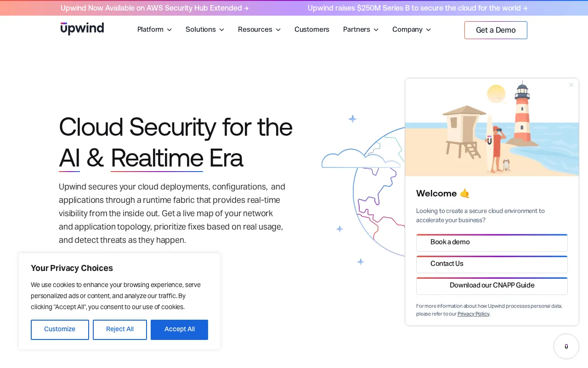This screenshot has height=368, width=588.
Task: Download our CNAPP Guide button
Action: tap(492, 286)
